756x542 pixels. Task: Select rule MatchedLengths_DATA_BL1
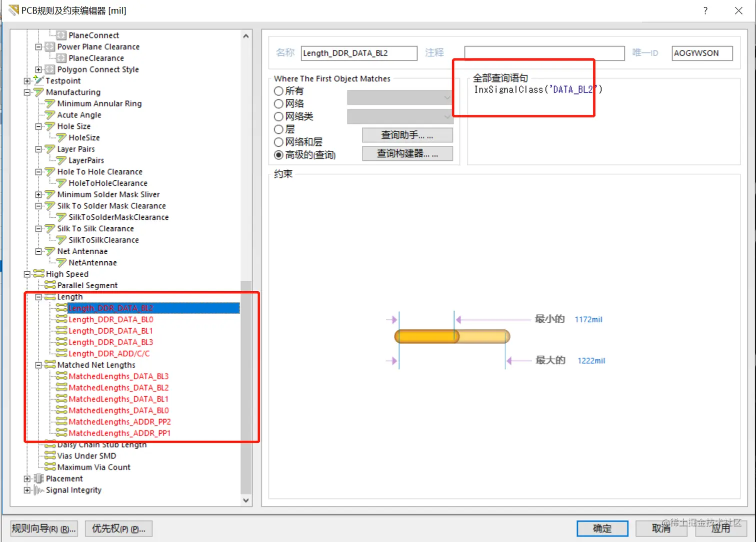click(x=118, y=399)
